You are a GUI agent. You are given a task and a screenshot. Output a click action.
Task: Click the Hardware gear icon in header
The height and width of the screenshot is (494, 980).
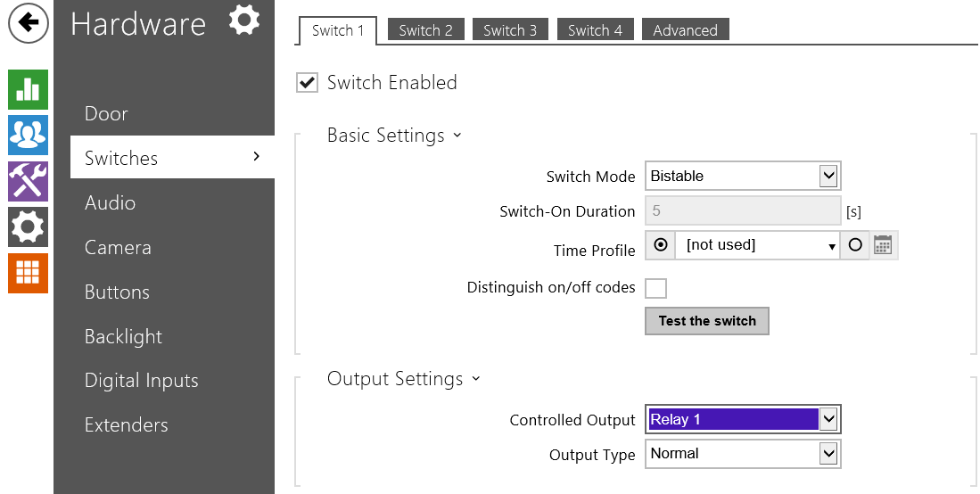pos(243,21)
